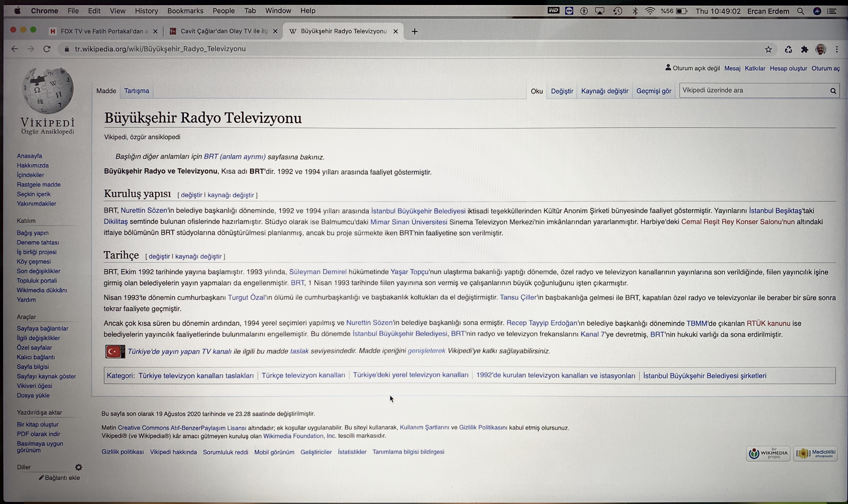Click the Vikipedi globe logo

tap(48, 90)
